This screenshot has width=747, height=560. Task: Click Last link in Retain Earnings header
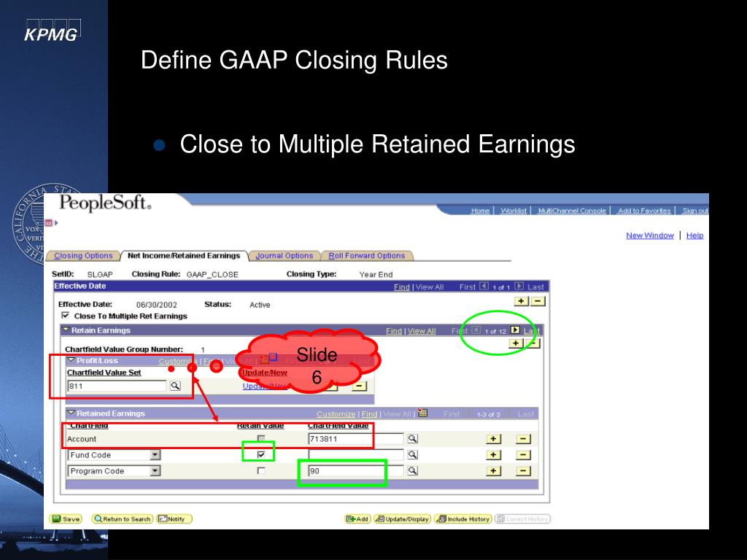point(531,330)
